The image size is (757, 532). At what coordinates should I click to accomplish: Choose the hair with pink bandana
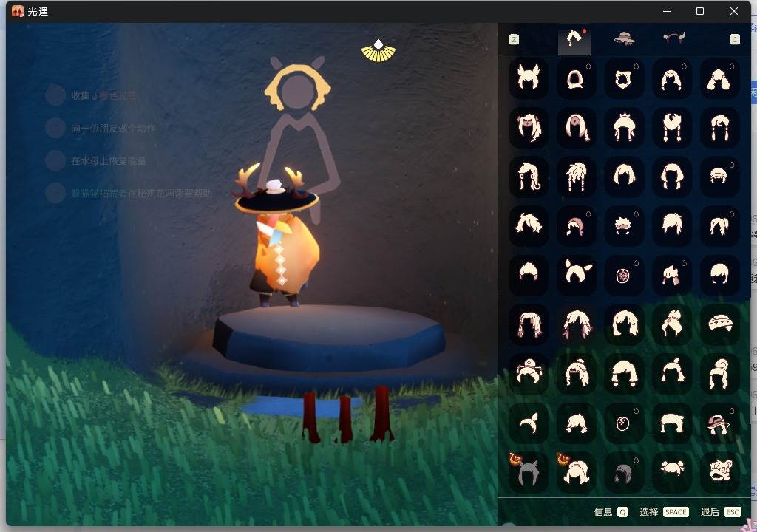point(576,225)
